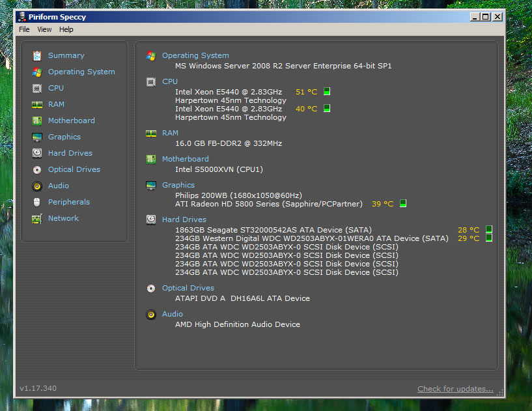The height and width of the screenshot is (411, 532).
Task: Click the Optical Drives disc icon in sidebar
Action: point(37,169)
